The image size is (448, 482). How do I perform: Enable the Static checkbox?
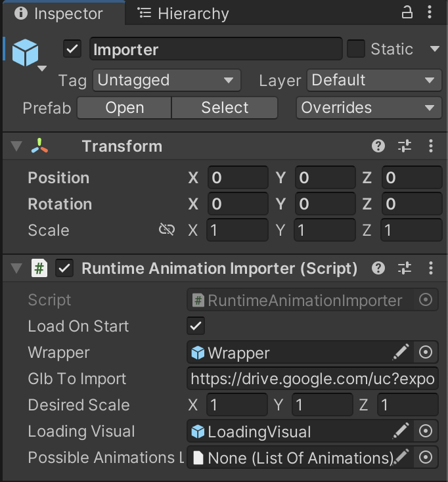click(355, 49)
